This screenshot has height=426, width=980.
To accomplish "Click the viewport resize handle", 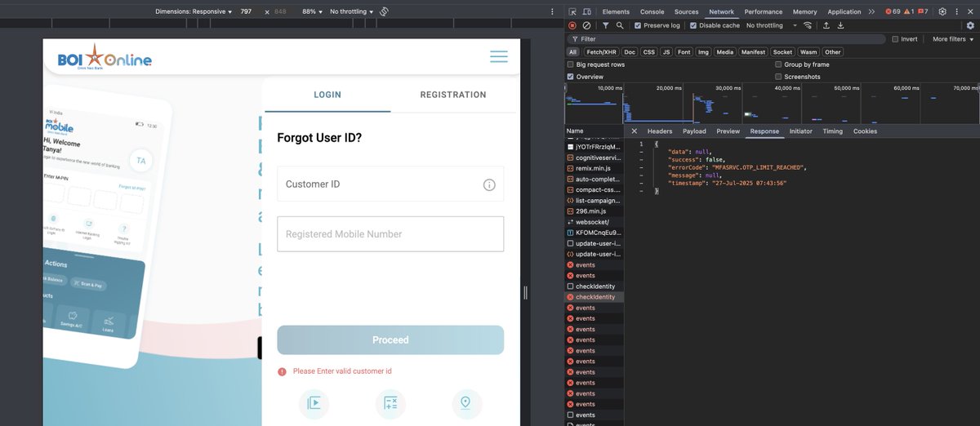I will tap(525, 292).
